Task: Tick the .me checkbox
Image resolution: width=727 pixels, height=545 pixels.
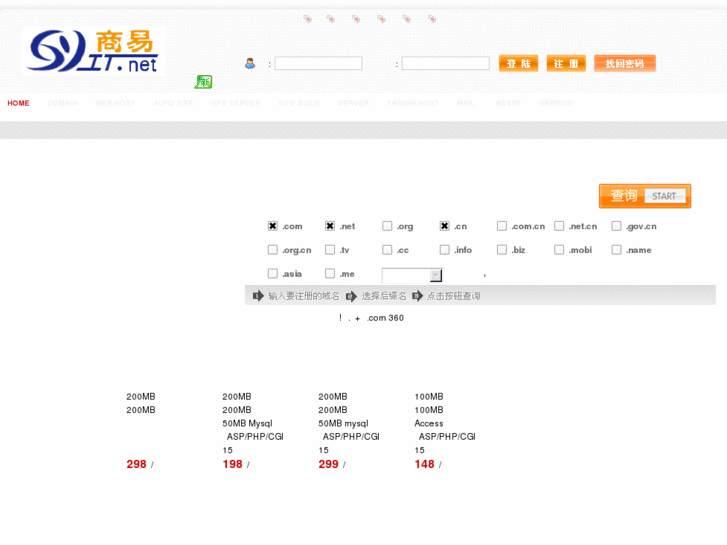Action: tap(330, 274)
